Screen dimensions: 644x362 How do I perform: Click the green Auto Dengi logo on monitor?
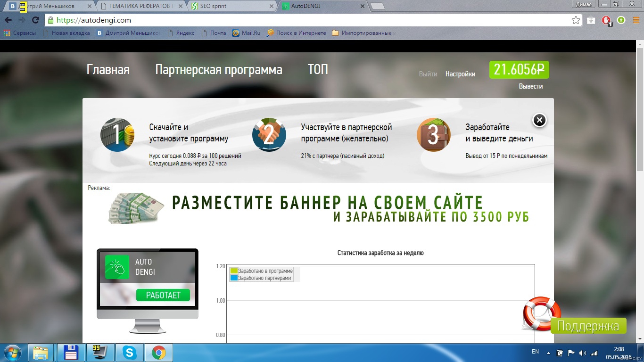point(117,267)
